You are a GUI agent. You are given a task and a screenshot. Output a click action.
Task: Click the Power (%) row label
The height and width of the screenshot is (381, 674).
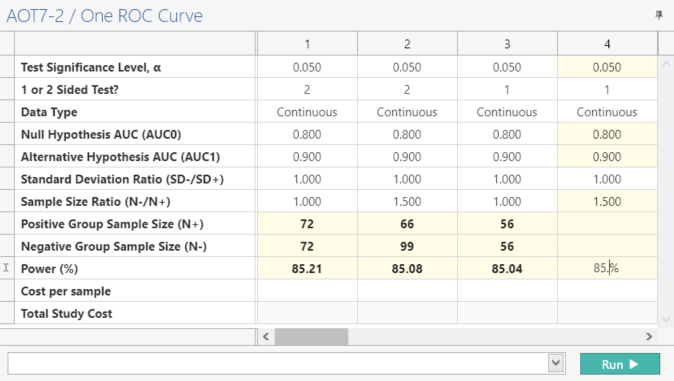tap(49, 269)
